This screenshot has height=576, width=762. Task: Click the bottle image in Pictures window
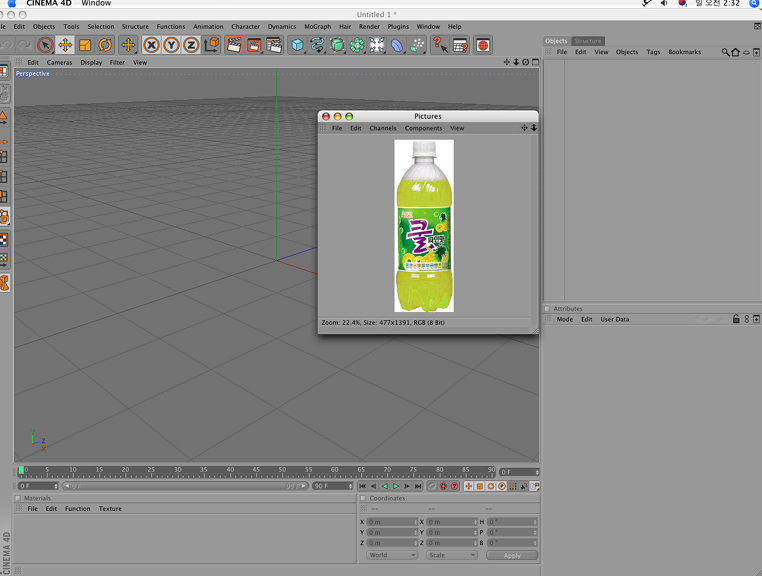[x=424, y=226]
